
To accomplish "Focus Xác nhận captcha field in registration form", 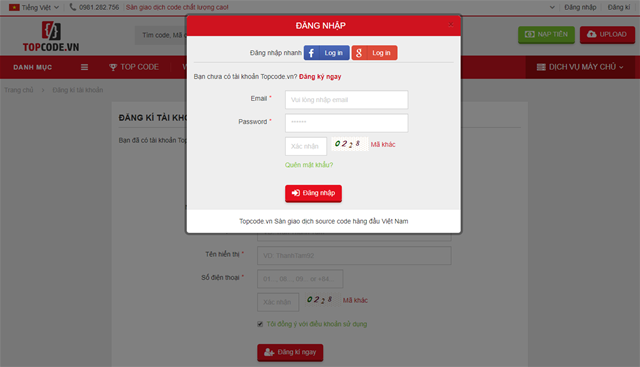I will tap(278, 302).
